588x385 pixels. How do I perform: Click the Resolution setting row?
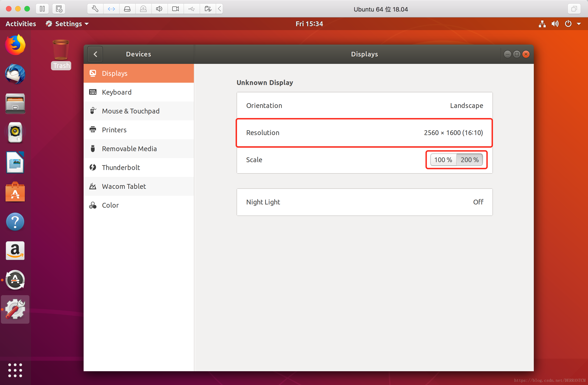(x=364, y=132)
